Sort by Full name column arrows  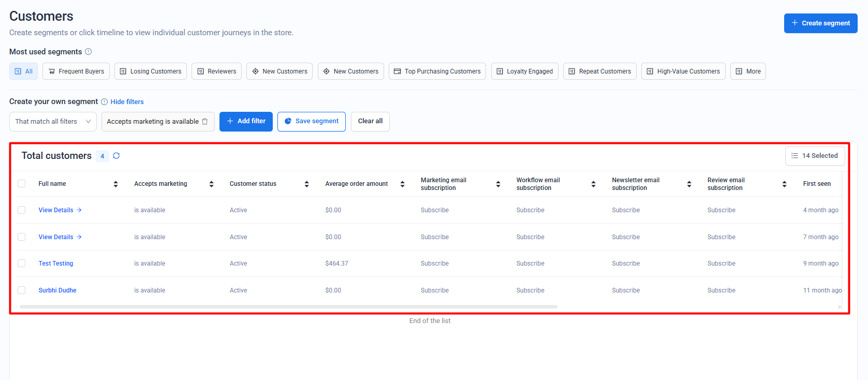pos(115,184)
